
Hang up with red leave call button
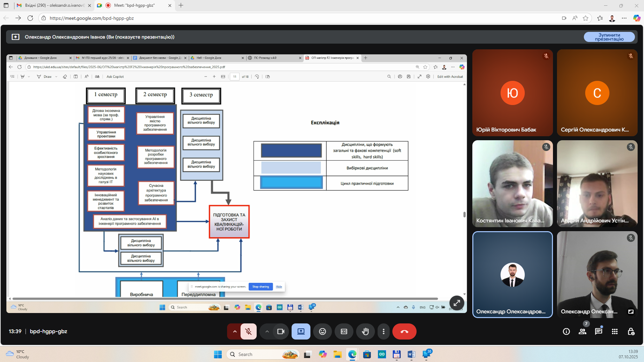404,331
